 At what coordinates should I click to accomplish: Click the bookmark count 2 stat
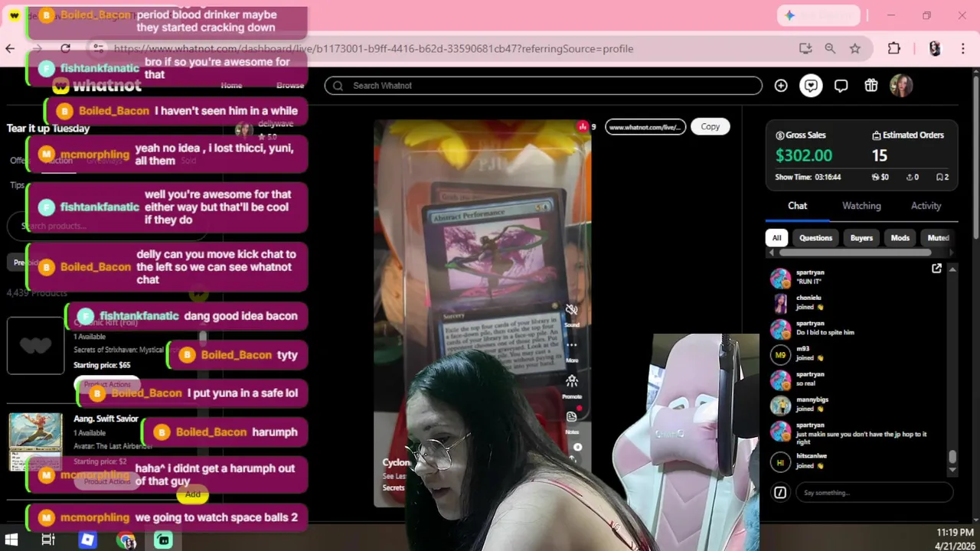(x=942, y=177)
